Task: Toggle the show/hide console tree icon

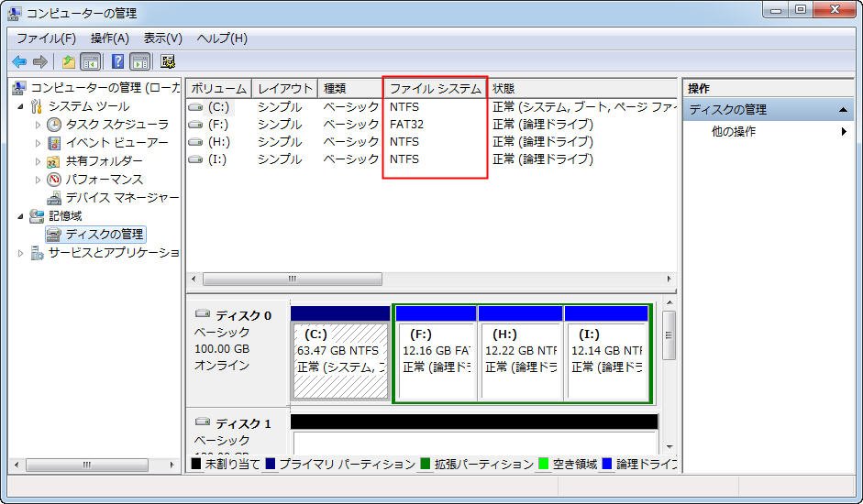Action: [91, 61]
